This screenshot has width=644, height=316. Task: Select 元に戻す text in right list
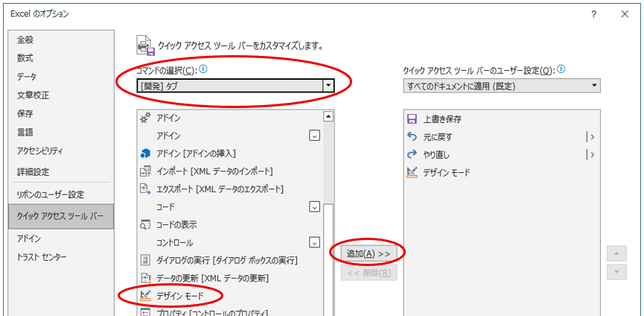(438, 137)
